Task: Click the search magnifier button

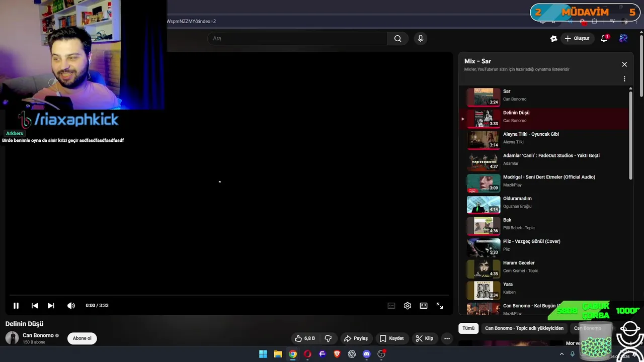Action: click(397, 38)
